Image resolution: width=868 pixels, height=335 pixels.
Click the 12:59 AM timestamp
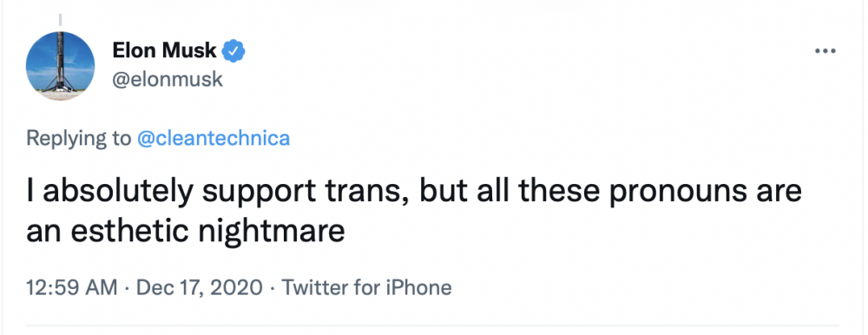(72, 287)
